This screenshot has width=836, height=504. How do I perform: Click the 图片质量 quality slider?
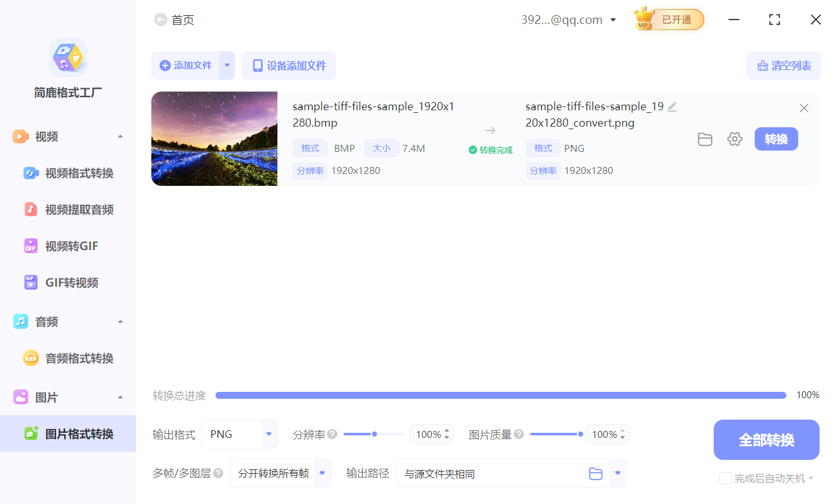point(556,433)
